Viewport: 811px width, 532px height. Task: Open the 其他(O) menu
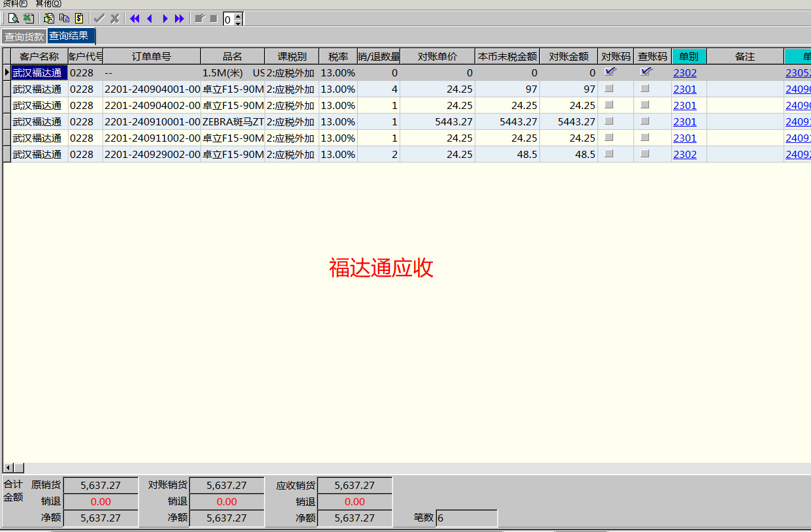(48, 4)
